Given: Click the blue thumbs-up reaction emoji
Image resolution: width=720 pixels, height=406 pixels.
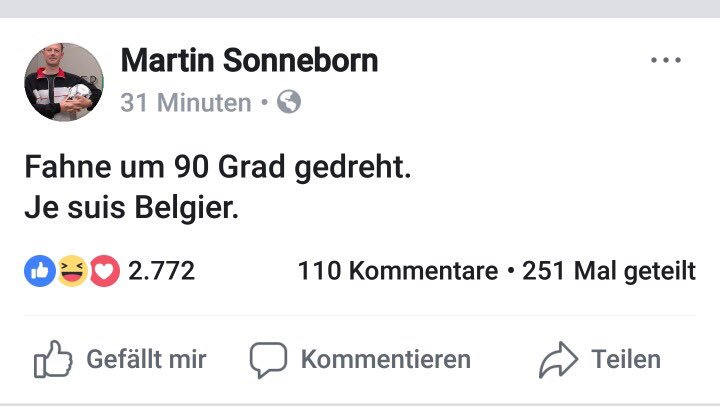Looking at the screenshot, I should click(x=39, y=271).
